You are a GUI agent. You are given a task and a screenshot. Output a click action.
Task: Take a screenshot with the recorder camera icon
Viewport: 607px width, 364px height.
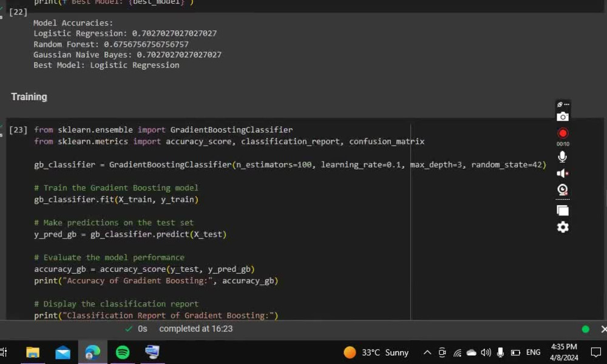[563, 116]
